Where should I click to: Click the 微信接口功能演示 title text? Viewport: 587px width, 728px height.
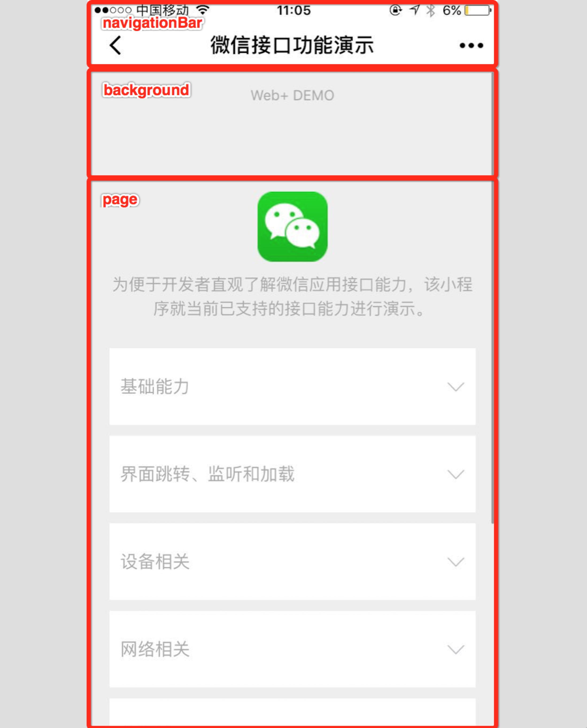pos(293,45)
